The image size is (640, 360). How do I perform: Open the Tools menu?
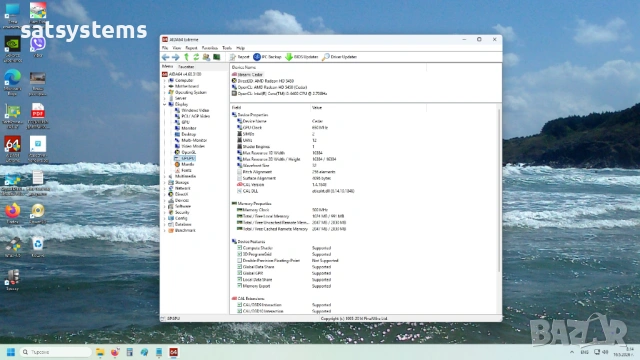(x=227, y=48)
